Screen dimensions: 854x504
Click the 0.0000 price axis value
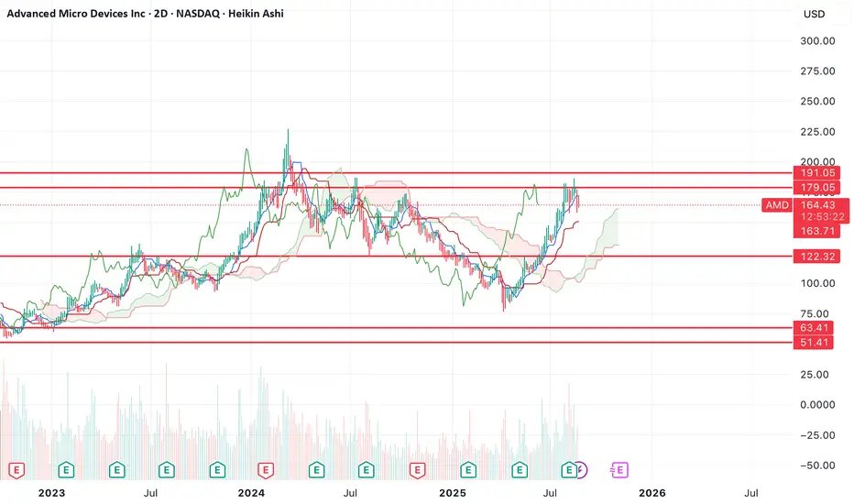(817, 405)
